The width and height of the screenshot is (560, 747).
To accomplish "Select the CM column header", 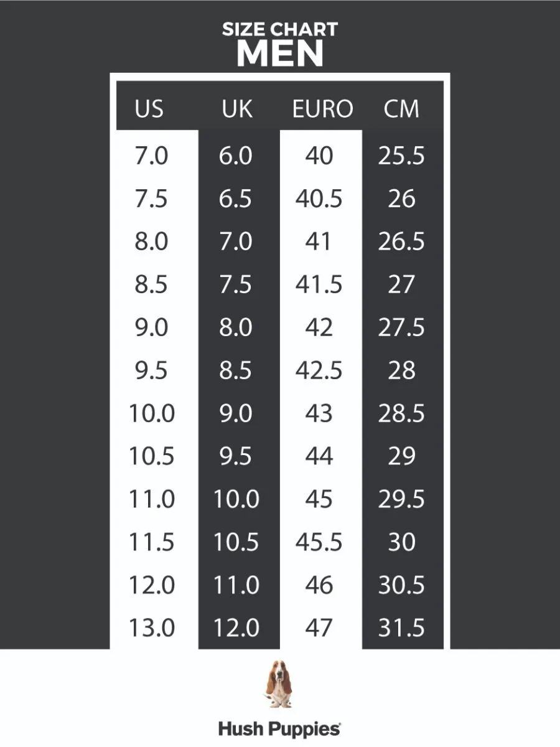I will 401,109.
